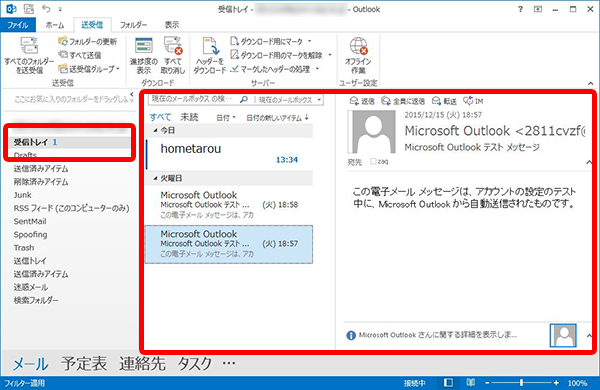Click info icon in people pane

tap(351, 335)
